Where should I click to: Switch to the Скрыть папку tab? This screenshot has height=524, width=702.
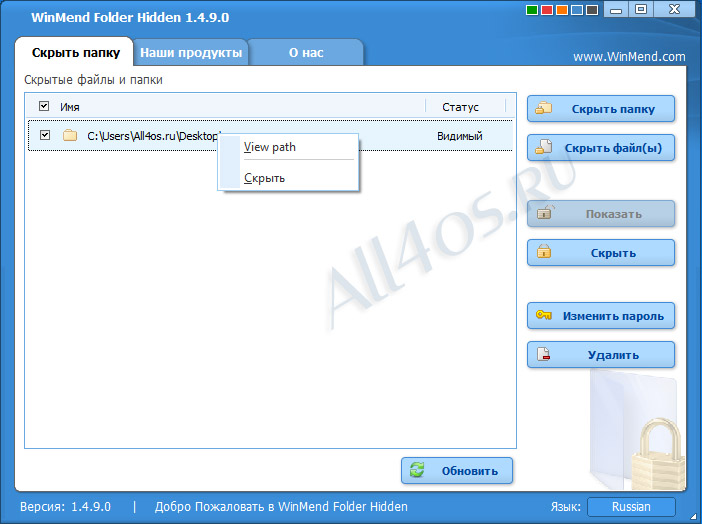click(x=75, y=52)
